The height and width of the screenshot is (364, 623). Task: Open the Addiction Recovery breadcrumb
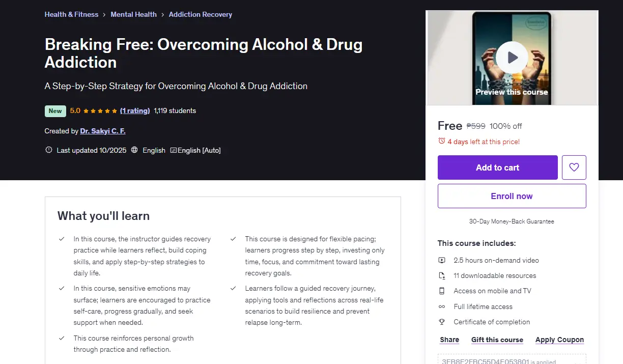(201, 14)
